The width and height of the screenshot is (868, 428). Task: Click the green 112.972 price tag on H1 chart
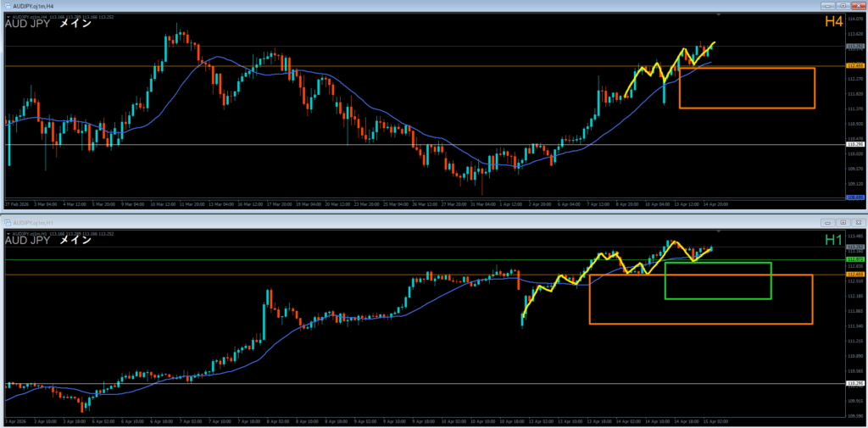[854, 259]
